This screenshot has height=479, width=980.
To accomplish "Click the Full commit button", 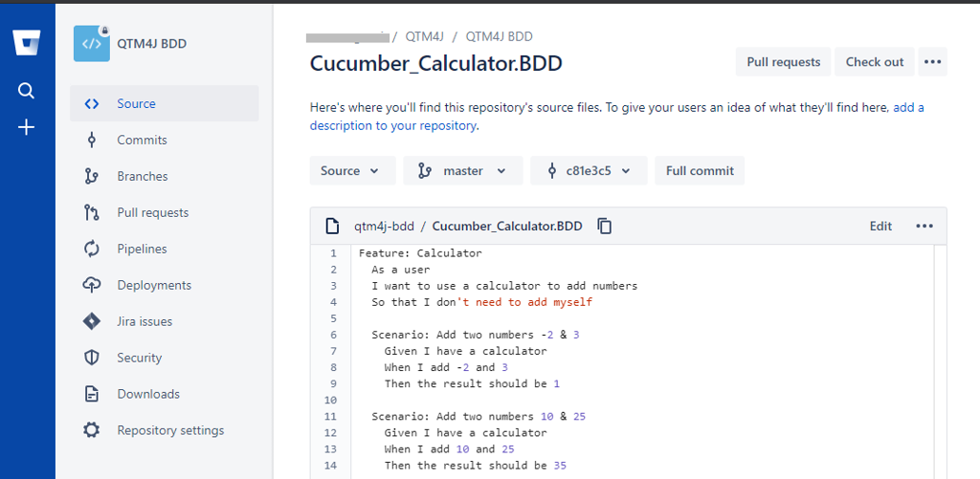I will [700, 170].
